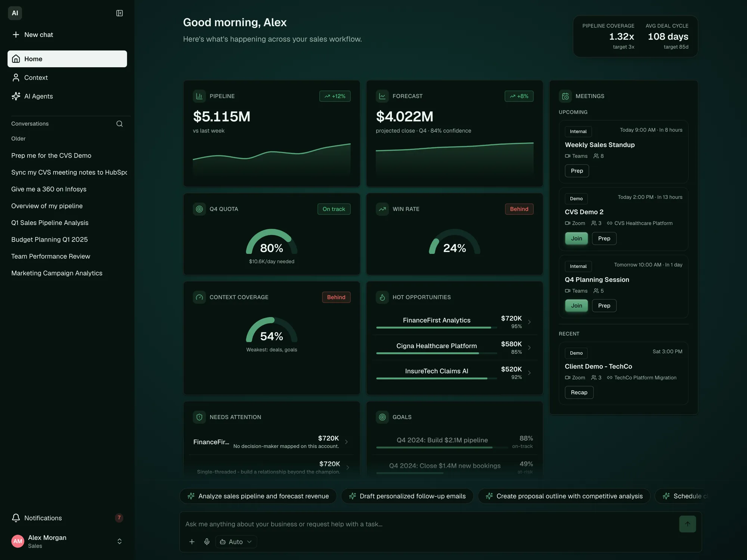Open the Auto model dropdown
This screenshot has height=560, width=747.
click(x=236, y=542)
